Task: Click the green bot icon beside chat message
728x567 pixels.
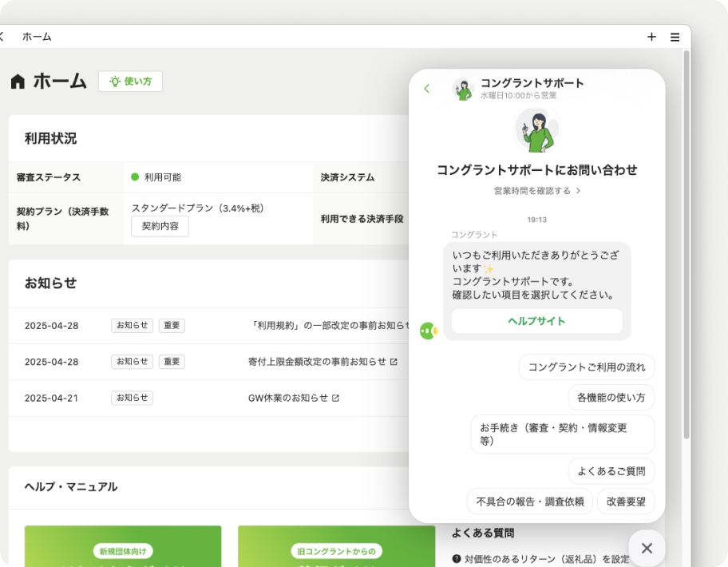Action: 429,331
